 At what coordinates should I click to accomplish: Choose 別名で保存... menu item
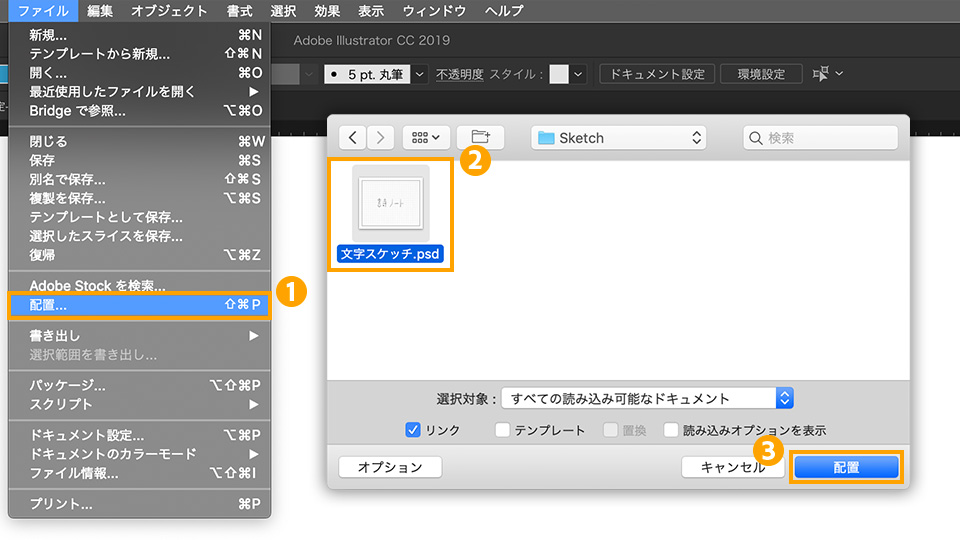[x=140, y=179]
